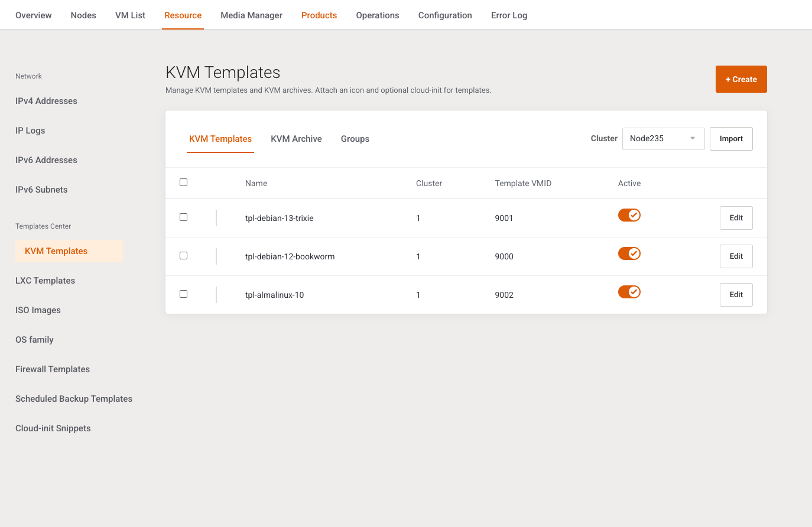Go to Configuration page
Screen dimensions: 812x527
click(445, 15)
